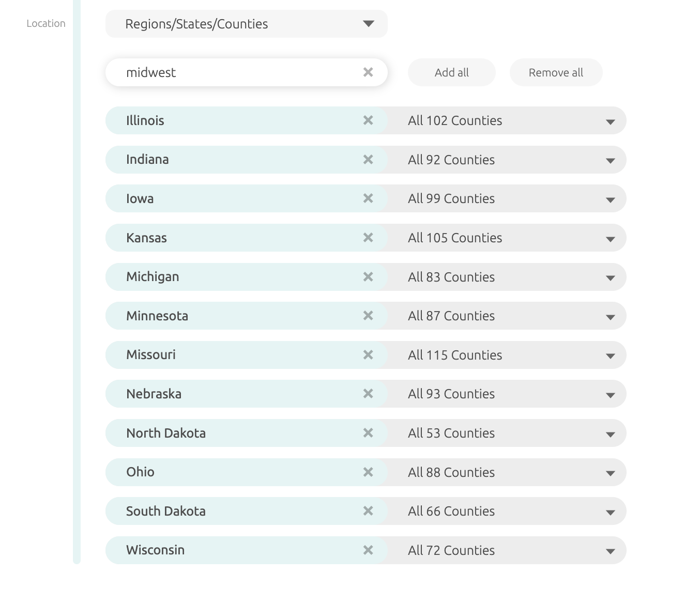The image size is (700, 589).
Task: Select the Michigan state label
Action: pos(153,277)
